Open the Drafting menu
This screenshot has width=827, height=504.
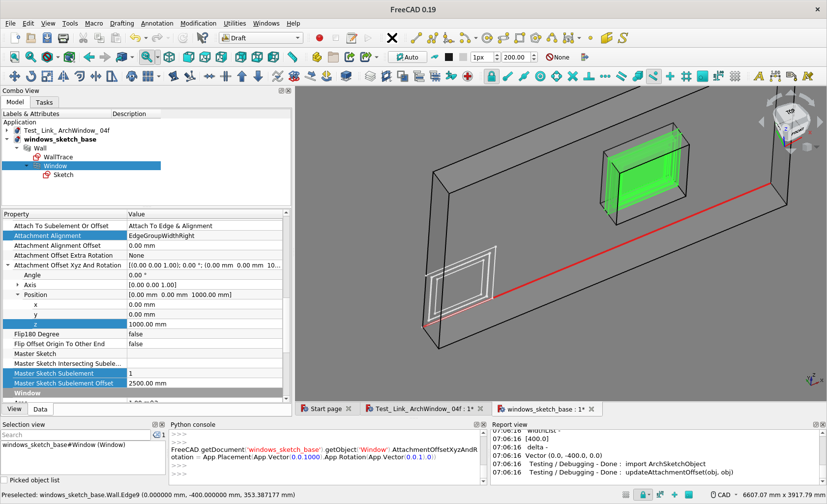[x=122, y=24]
